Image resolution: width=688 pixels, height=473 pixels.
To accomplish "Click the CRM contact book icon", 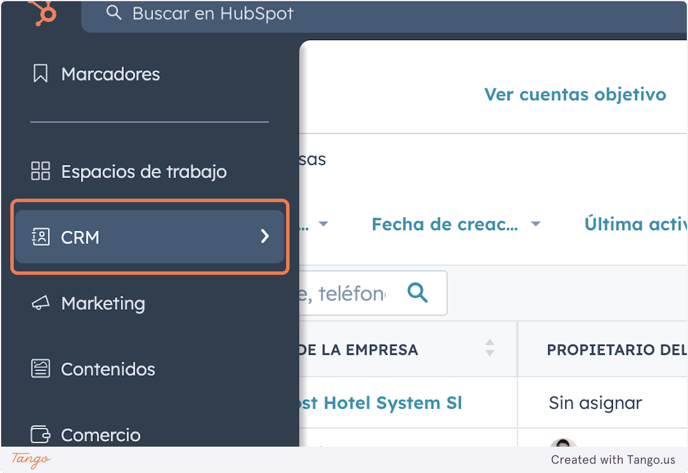I will click(40, 236).
